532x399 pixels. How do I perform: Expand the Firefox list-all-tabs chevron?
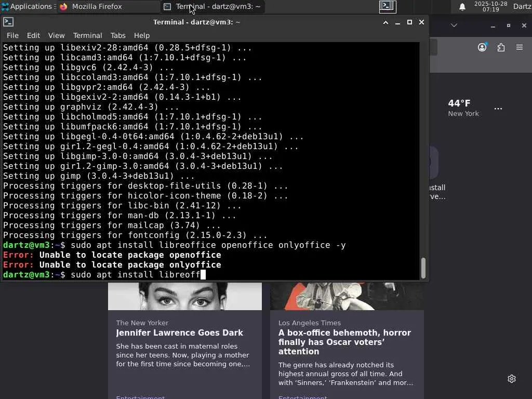click(x=454, y=25)
